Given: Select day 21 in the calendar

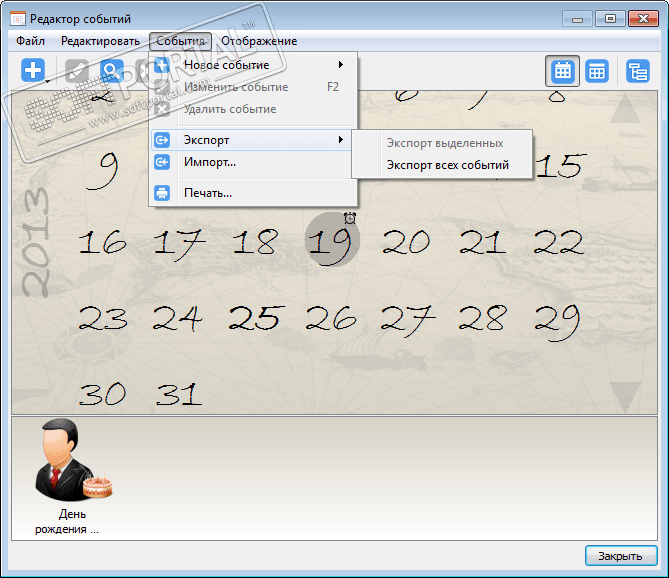Looking at the screenshot, I should coord(482,242).
